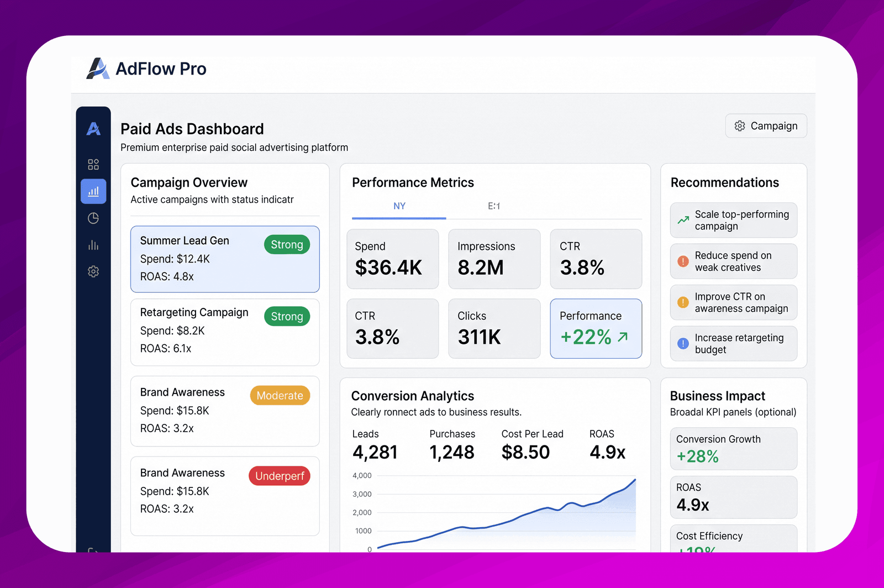This screenshot has height=588, width=884.
Task: Select the CTR card next to Clicks
Action: click(x=393, y=329)
